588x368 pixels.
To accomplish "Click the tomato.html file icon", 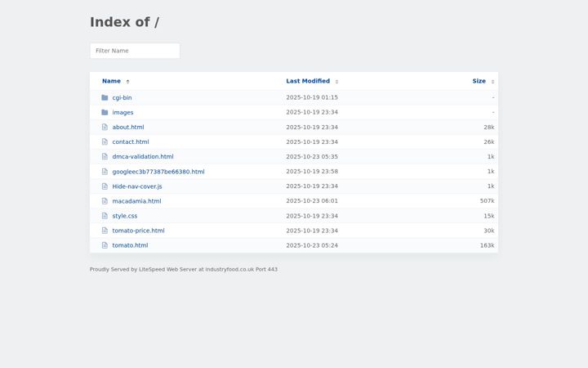I will [105, 245].
